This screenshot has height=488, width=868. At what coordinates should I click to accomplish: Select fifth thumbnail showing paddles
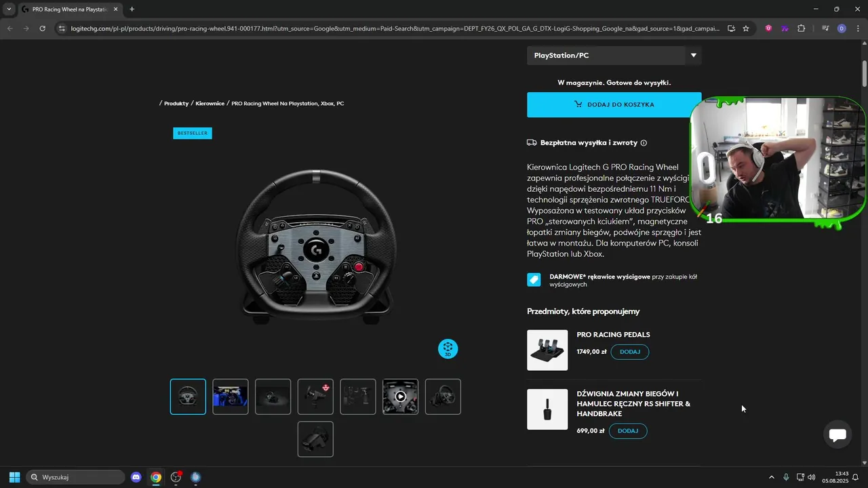click(x=358, y=396)
